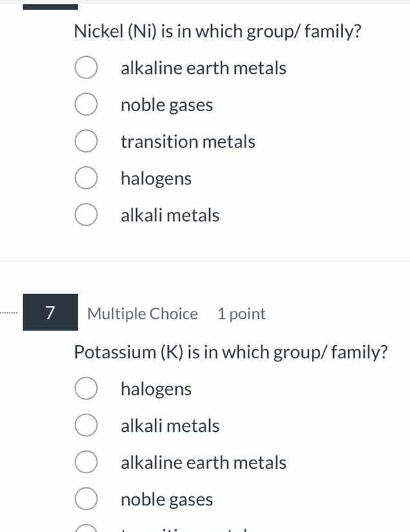This screenshot has width=410, height=532.
Task: Click the question number 7 box
Action: click(50, 313)
